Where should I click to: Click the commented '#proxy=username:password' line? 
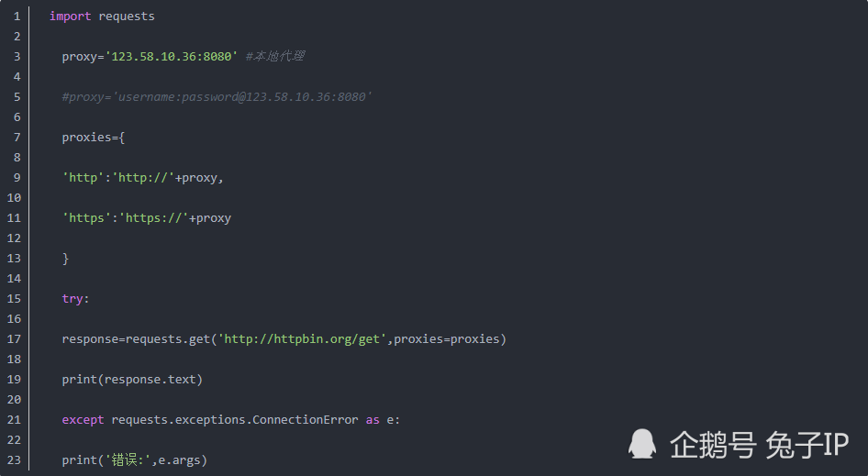coord(217,97)
